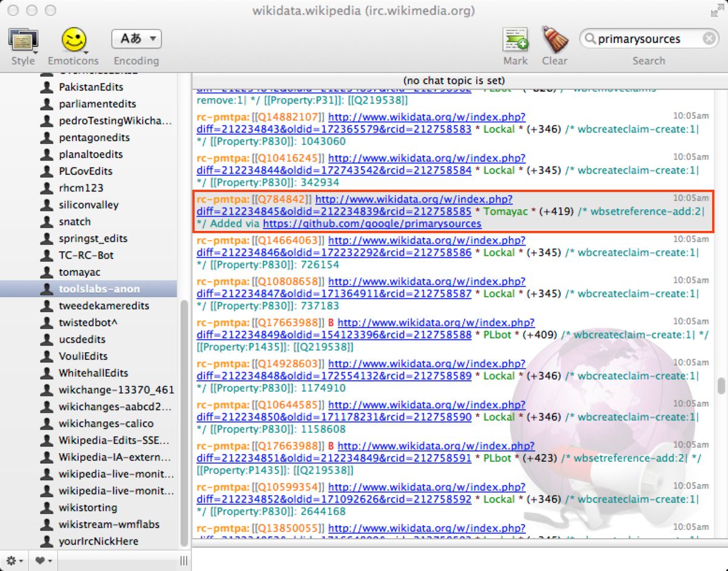Select the planaltoedits channel
The height and width of the screenshot is (571, 728).
[x=91, y=154]
